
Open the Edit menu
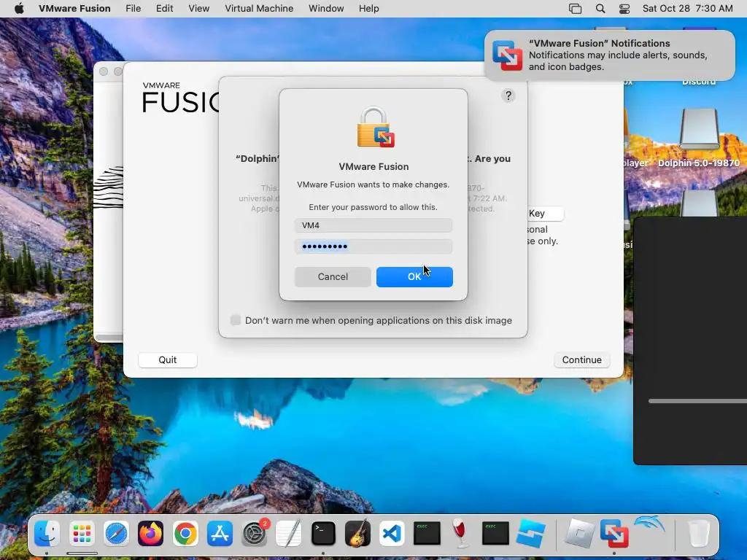pos(164,9)
